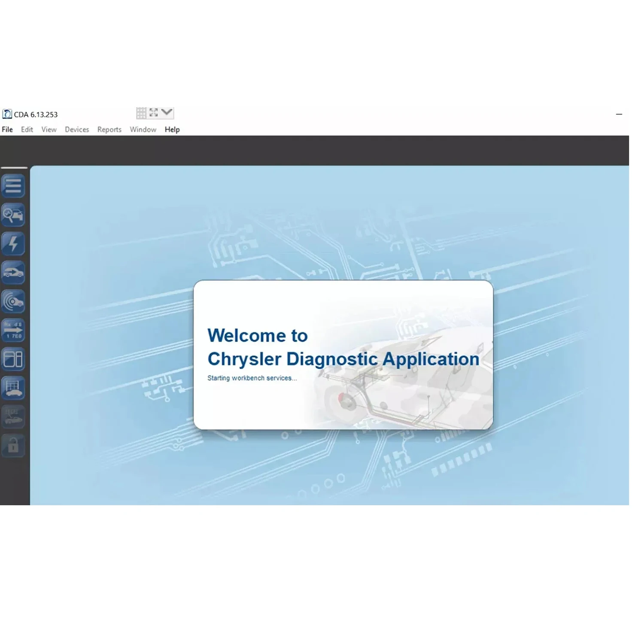Open the Devices menu
644x644 pixels.
tap(77, 129)
